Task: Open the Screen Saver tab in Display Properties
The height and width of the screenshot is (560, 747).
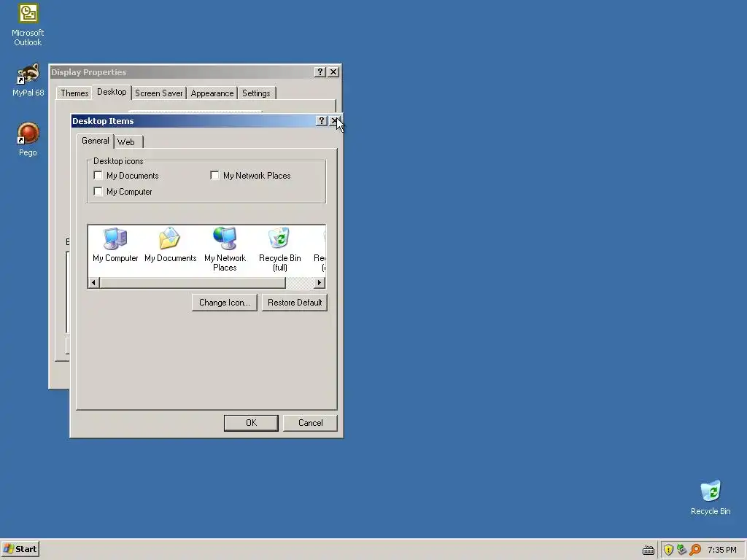Action: click(x=158, y=93)
